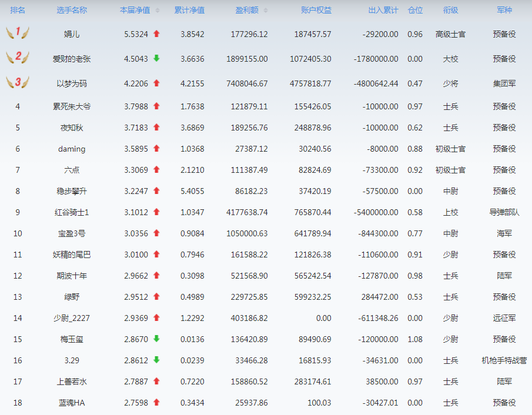Click the 盈利额 header label
Image resolution: width=532 pixels, height=415 pixels.
click(x=247, y=10)
